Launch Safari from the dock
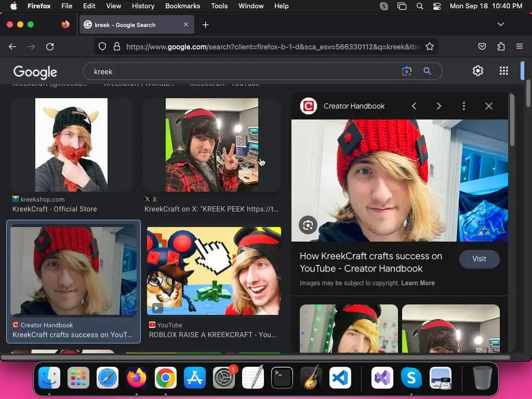 [108, 378]
